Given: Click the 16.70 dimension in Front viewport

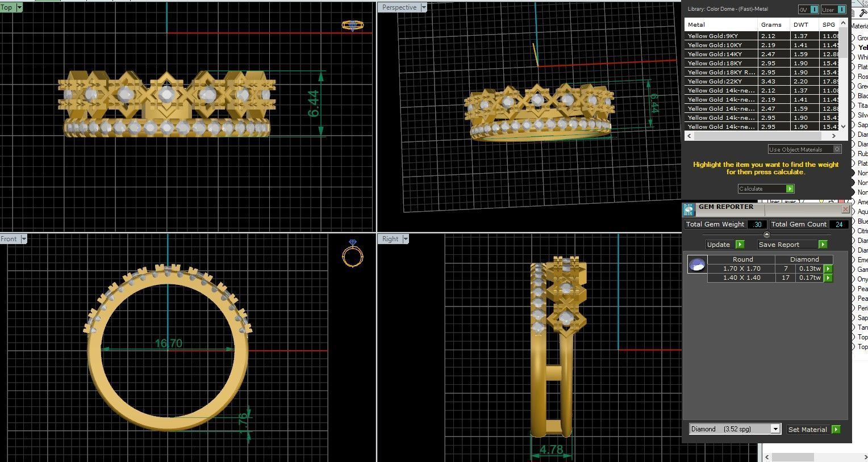Looking at the screenshot, I should point(168,343).
